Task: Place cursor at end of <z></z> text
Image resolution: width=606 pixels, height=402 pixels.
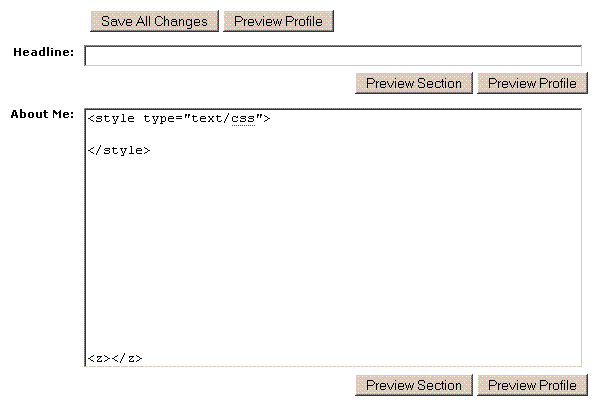Action: (143, 358)
